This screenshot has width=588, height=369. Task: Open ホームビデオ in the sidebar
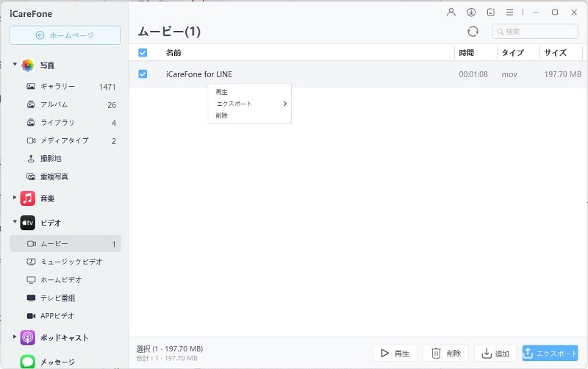tap(65, 280)
